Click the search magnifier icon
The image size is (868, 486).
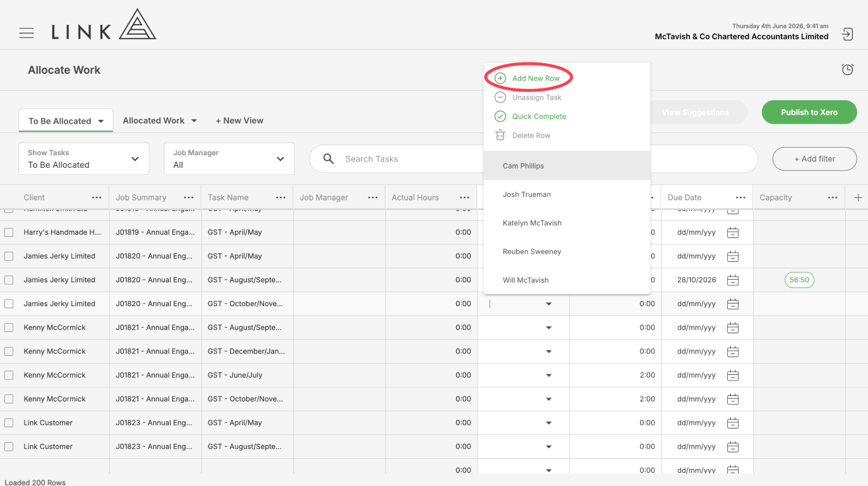[329, 158]
